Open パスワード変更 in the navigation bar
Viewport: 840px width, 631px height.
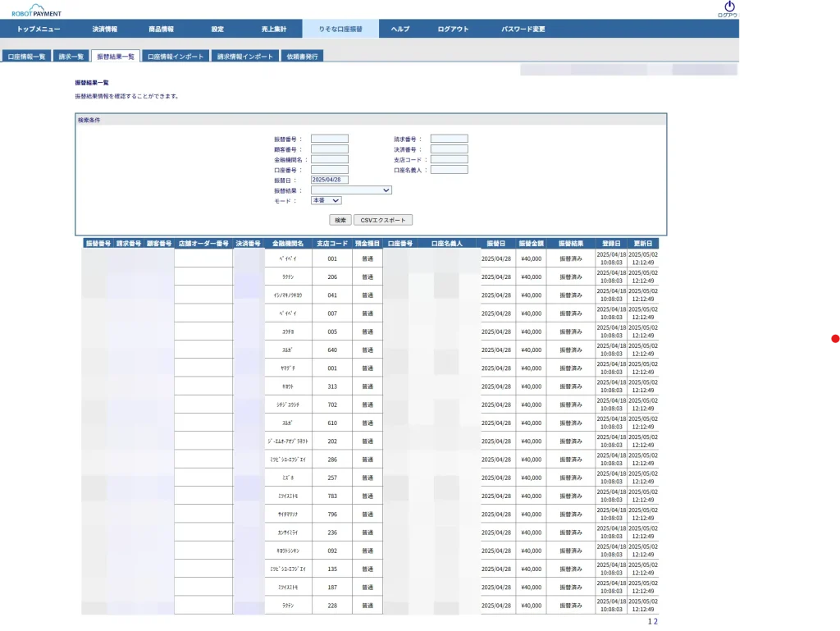click(523, 29)
